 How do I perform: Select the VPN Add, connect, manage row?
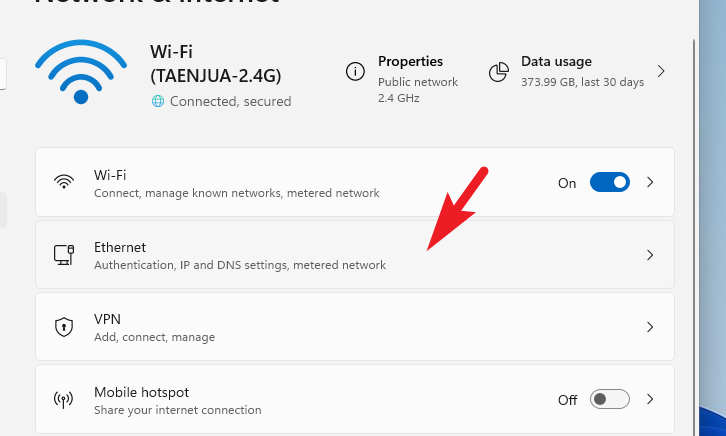pos(355,327)
